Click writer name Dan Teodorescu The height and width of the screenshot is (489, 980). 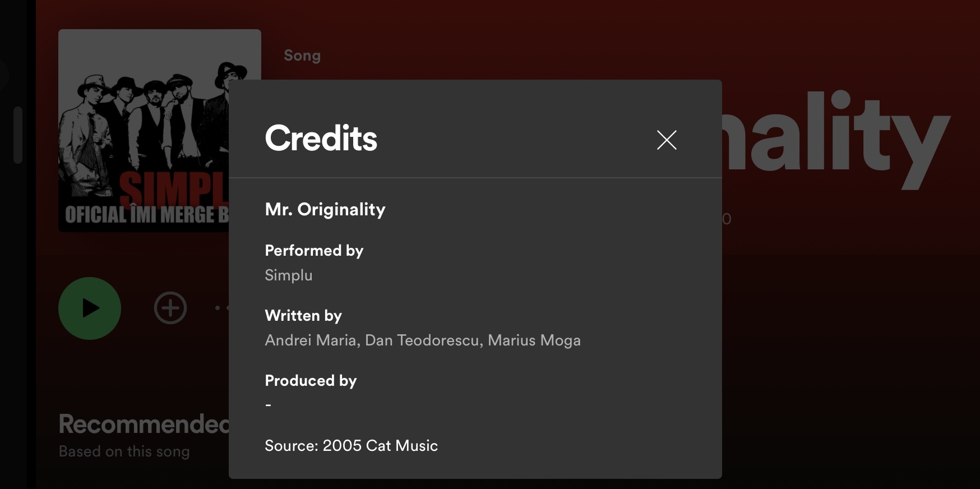point(423,340)
